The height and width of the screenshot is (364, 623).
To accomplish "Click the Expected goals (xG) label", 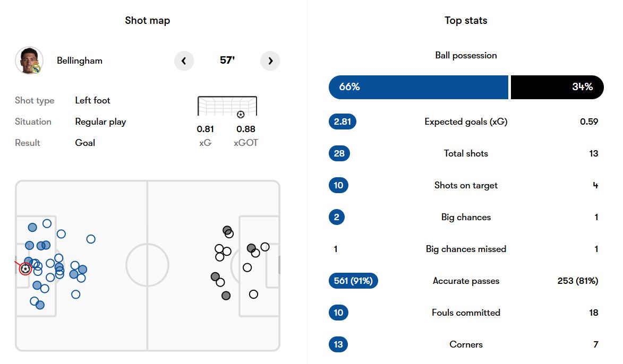I will (466, 122).
